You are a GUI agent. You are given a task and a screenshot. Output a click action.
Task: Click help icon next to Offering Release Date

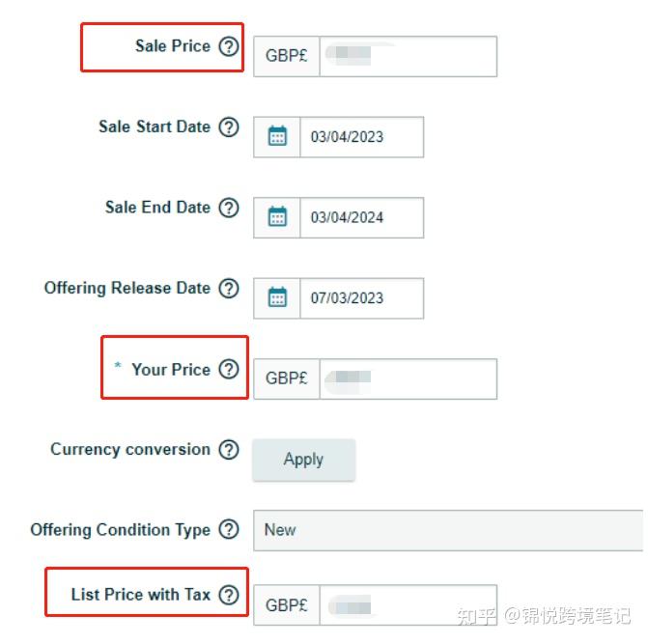228,289
